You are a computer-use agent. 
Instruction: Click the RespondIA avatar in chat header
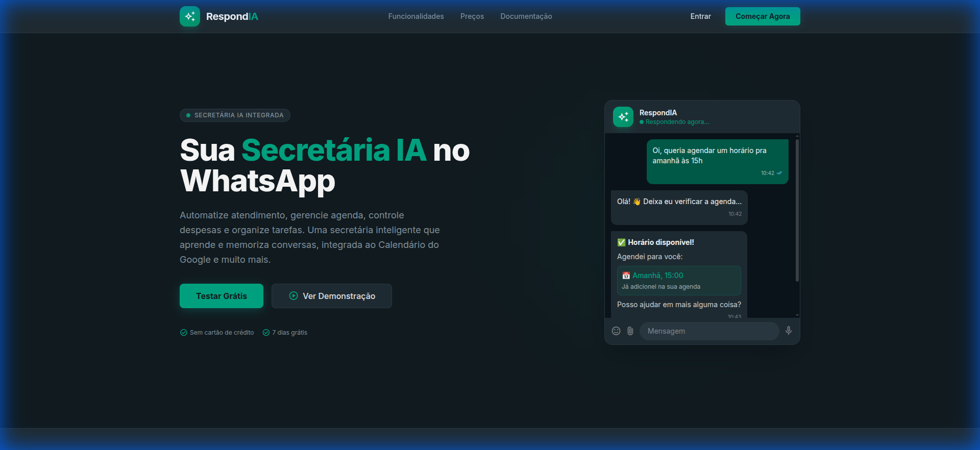point(623,117)
